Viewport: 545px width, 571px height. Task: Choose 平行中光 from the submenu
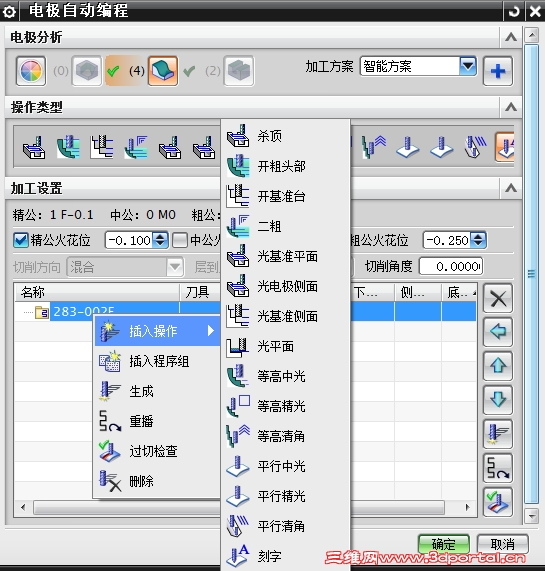pyautogui.click(x=285, y=466)
